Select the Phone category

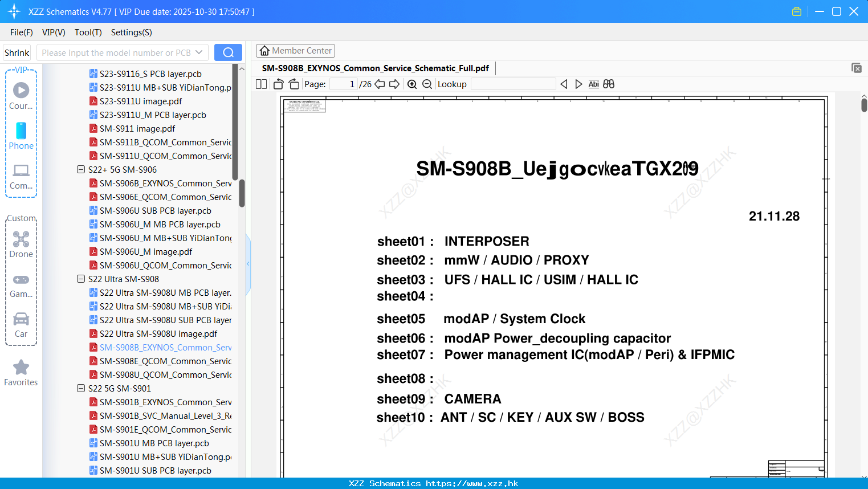pyautogui.click(x=21, y=136)
